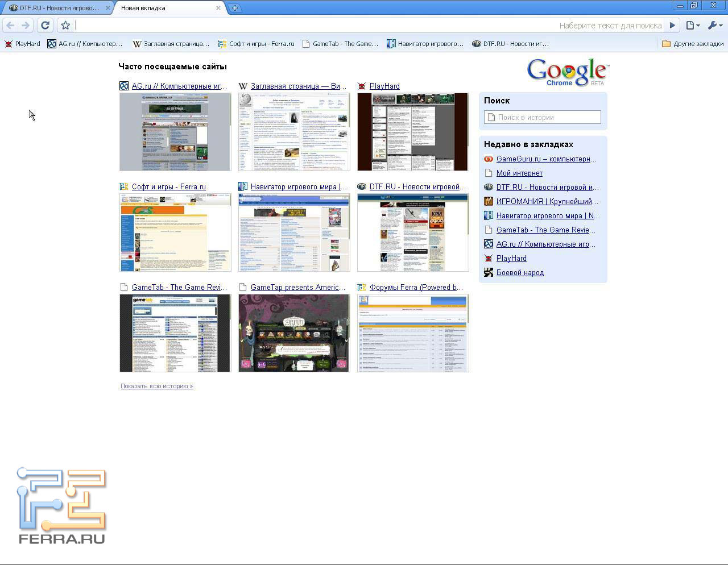Focus the address bar field
728x565 pixels.
tap(369, 25)
